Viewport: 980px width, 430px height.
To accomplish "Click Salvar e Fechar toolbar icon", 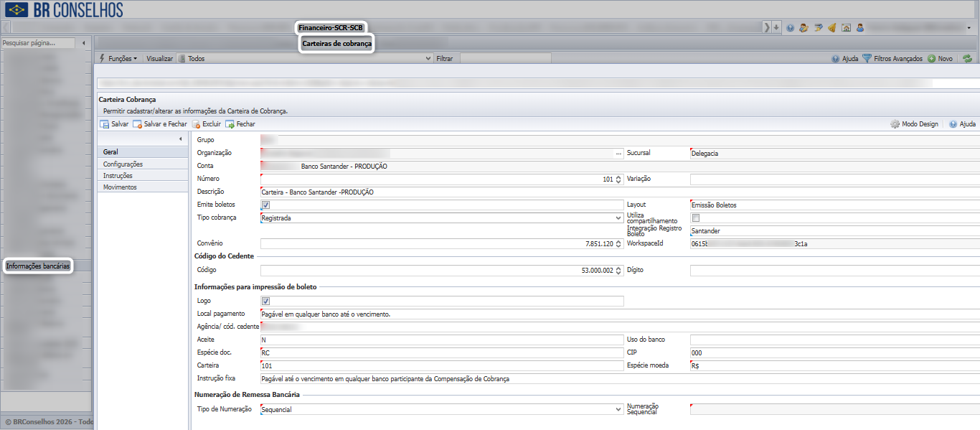I will click(x=137, y=124).
